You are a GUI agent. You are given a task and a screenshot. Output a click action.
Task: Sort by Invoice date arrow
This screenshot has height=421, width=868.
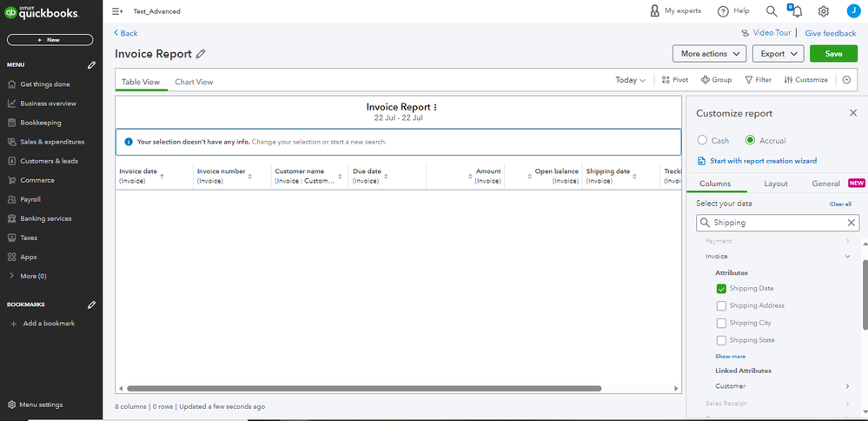[162, 176]
